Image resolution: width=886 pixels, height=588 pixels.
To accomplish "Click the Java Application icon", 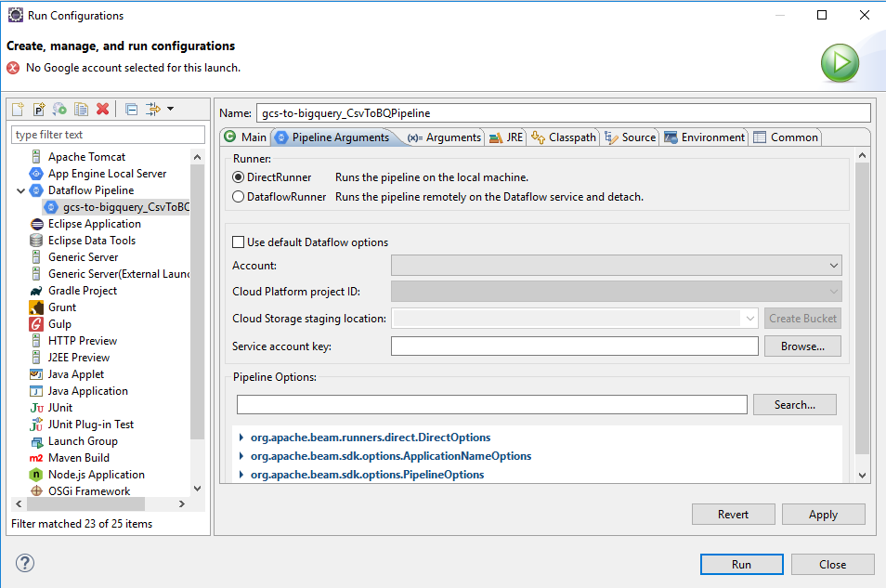I will (x=36, y=391).
